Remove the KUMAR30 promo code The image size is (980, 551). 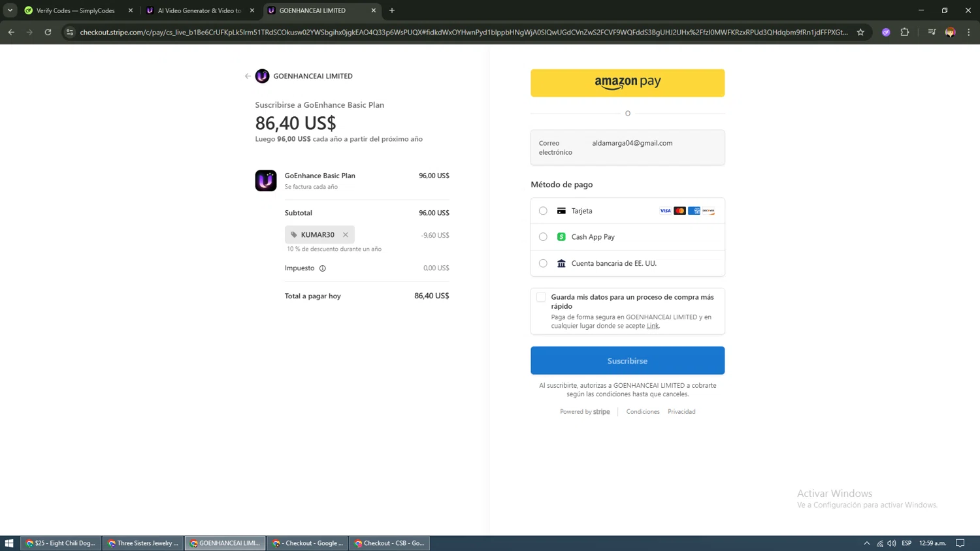pos(346,235)
